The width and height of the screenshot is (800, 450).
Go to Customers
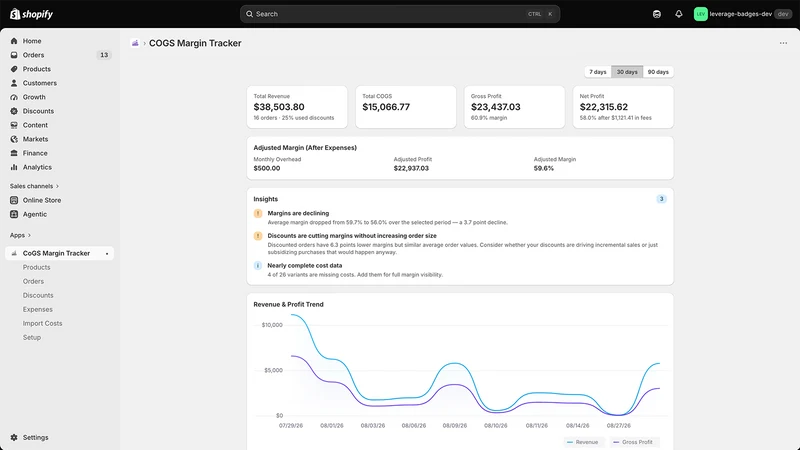pos(40,83)
